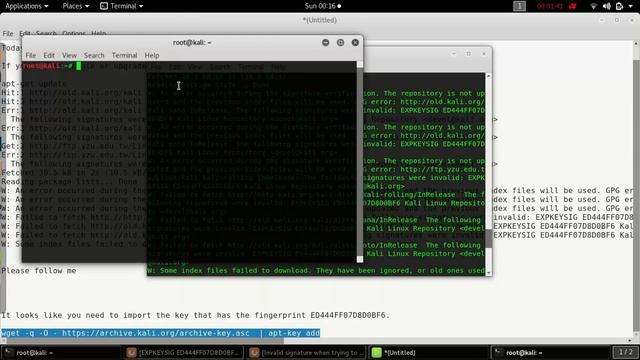Open the Help menu in the front terminal
This screenshot has width=640, height=360.
point(152,56)
